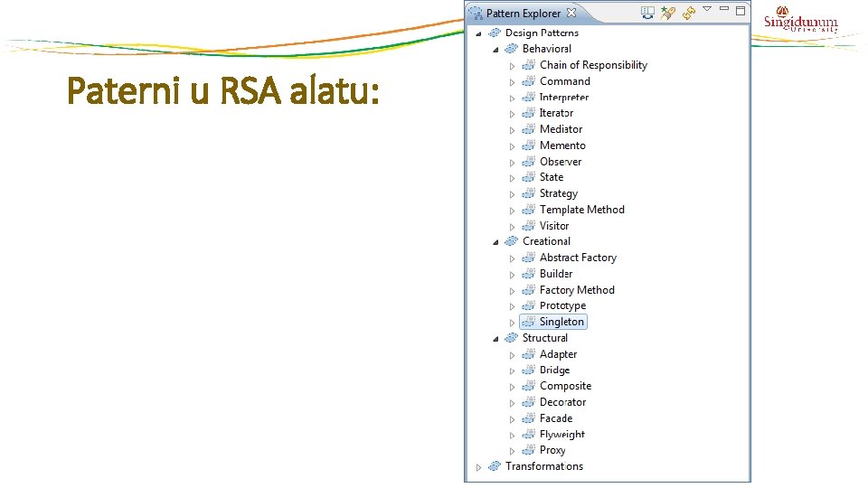Click the icon beside Memento
The image size is (868, 488).
(x=529, y=145)
